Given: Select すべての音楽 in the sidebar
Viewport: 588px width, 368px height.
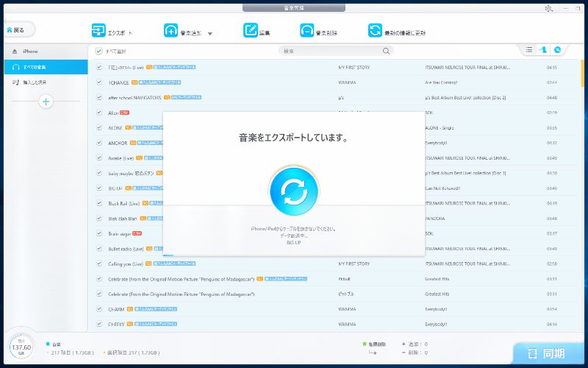Looking at the screenshot, I should point(46,67).
